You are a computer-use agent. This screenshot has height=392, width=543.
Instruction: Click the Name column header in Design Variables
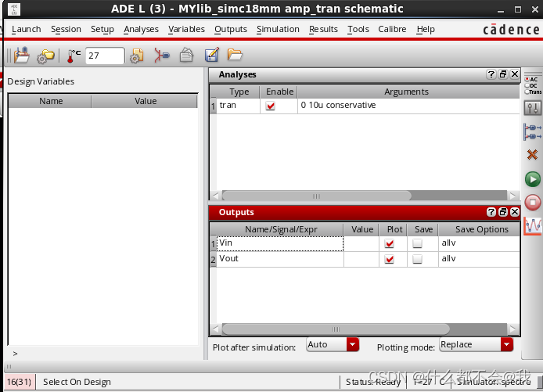[x=51, y=101]
